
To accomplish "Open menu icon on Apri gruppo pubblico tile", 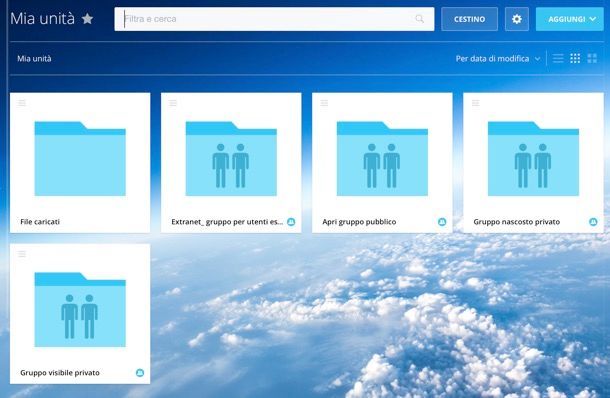I will tap(324, 103).
